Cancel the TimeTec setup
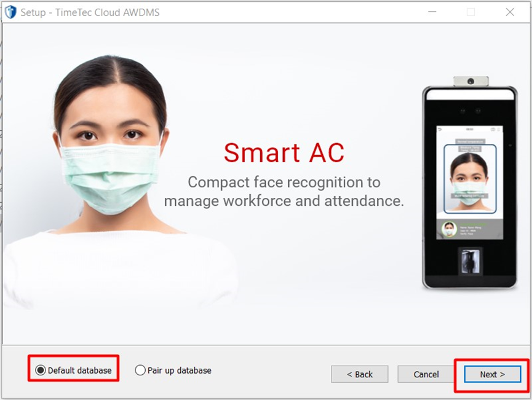Viewport: 532px width, 400px height. tap(426, 374)
